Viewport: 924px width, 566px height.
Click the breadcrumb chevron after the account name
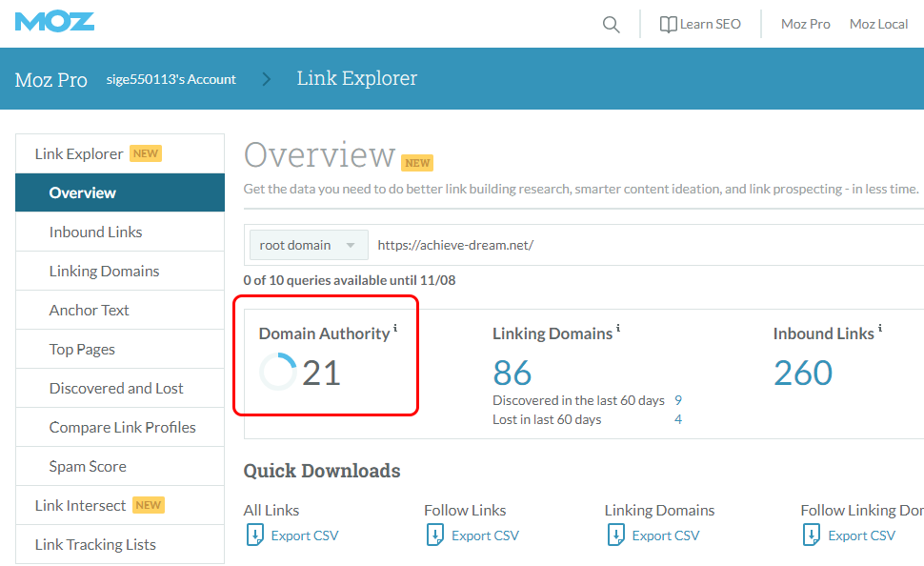point(267,79)
